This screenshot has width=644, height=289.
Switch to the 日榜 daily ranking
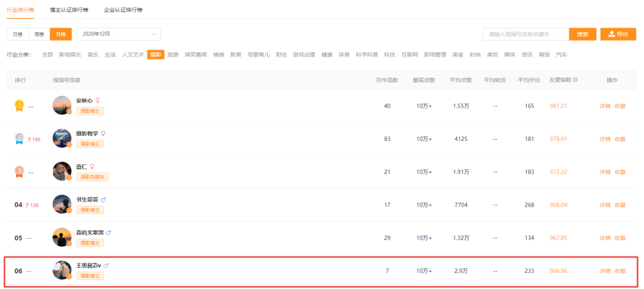(17, 34)
